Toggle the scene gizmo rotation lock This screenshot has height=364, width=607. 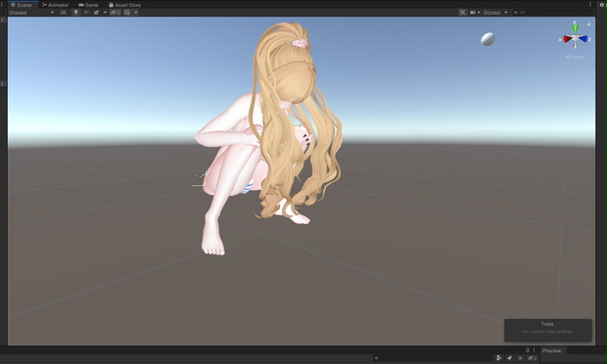[588, 24]
